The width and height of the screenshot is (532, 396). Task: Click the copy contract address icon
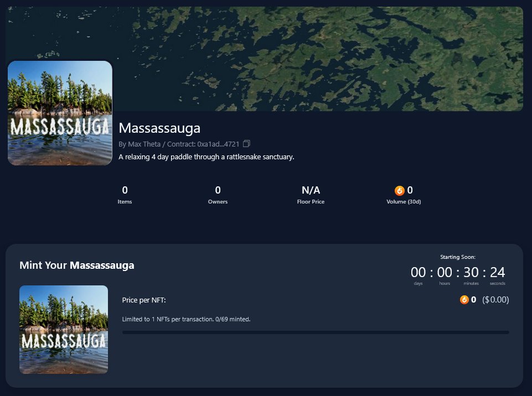point(246,143)
